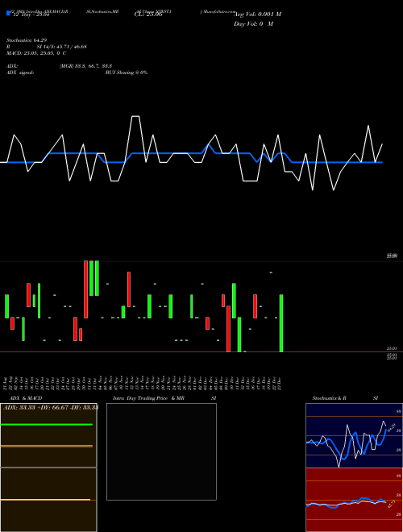Click the green +DY line in ADX panel
This screenshot has width=403, height=532.
(x=47, y=425)
